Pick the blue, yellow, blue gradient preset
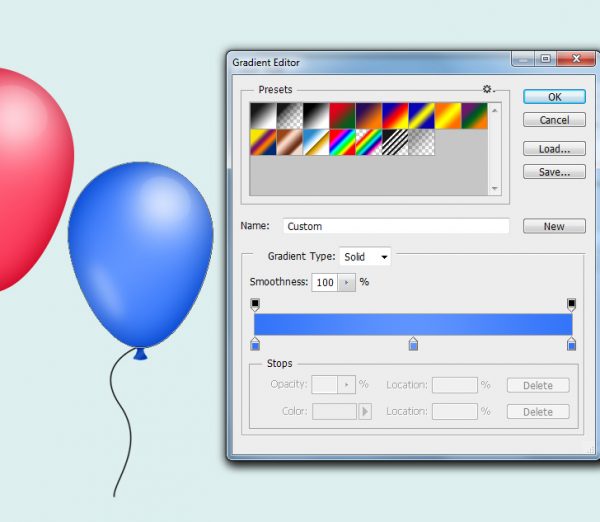The width and height of the screenshot is (600, 522). [422, 116]
